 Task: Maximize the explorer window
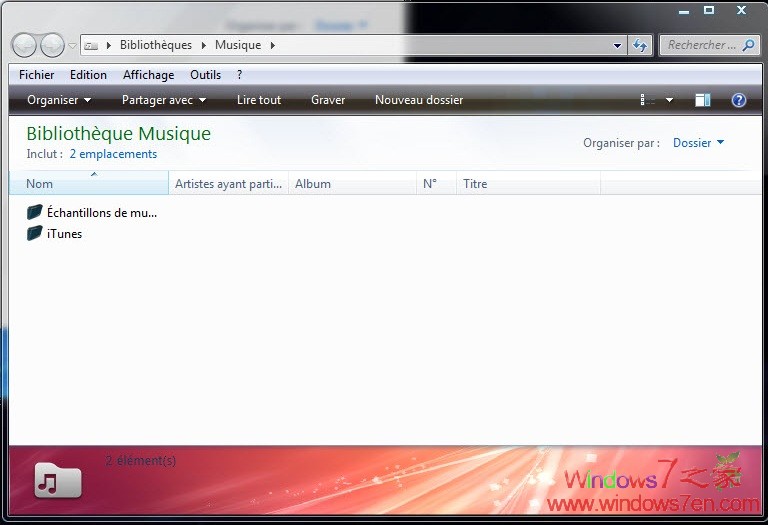click(709, 10)
